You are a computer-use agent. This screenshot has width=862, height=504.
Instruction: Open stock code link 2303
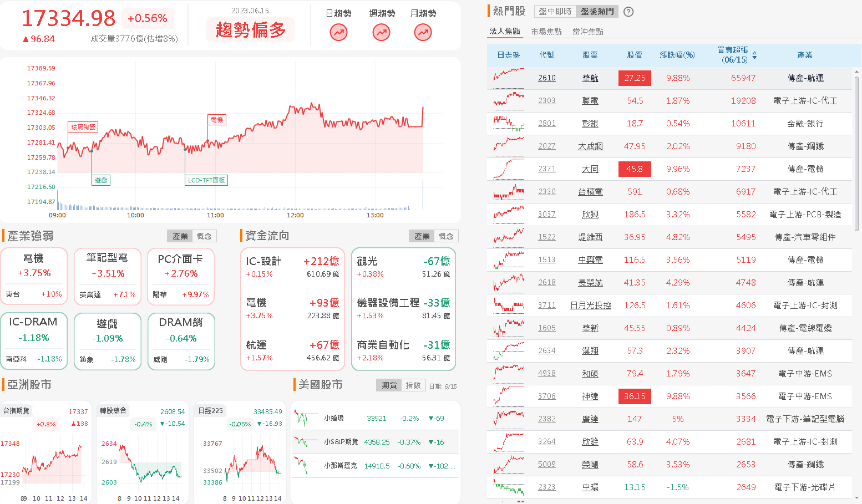[x=547, y=101]
